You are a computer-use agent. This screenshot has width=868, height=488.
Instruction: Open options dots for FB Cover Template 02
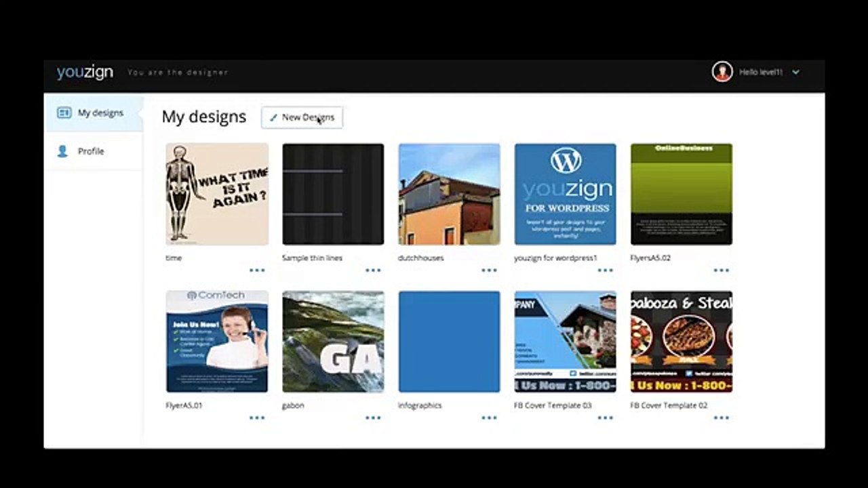point(721,418)
